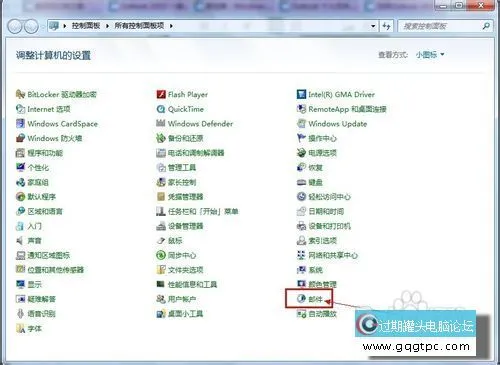Image resolution: width=500 pixels, height=365 pixels.
Task: Open 管理工具 item
Action: [x=176, y=167]
